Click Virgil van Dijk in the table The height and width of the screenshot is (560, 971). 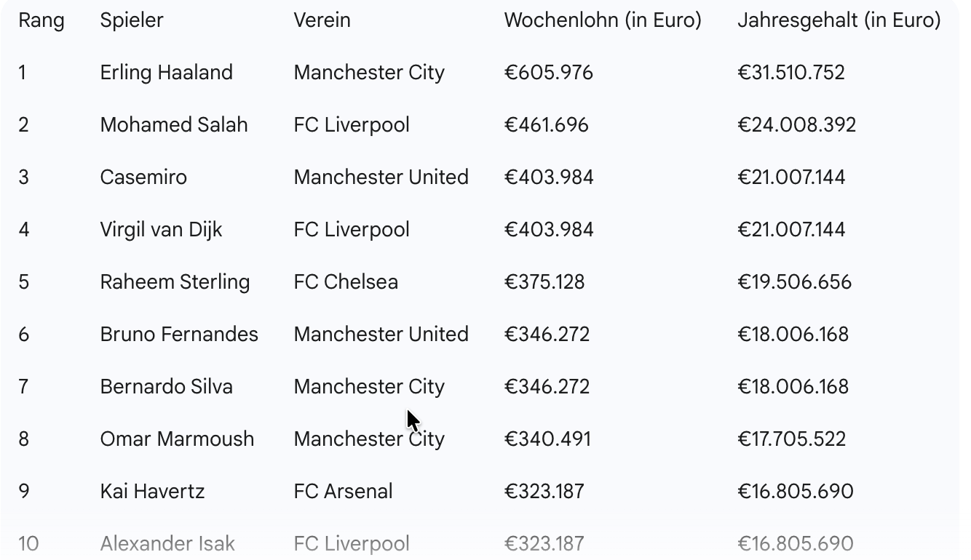coord(161,230)
